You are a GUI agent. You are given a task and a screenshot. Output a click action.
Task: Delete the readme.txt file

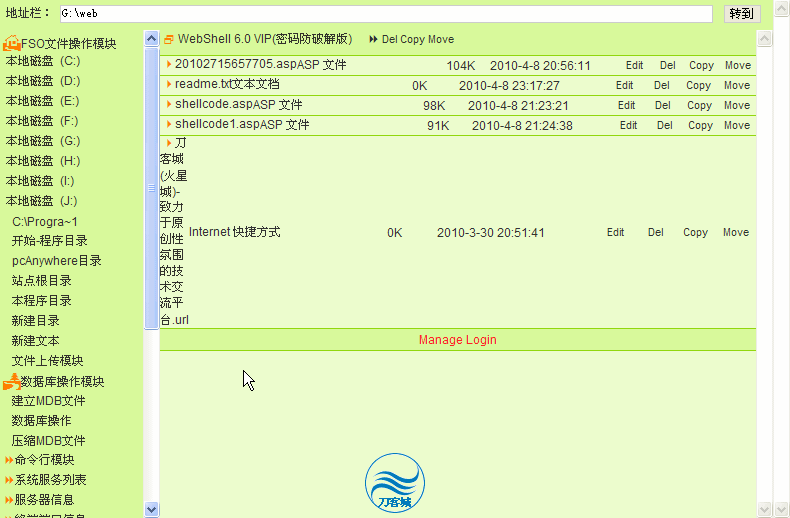coord(662,86)
